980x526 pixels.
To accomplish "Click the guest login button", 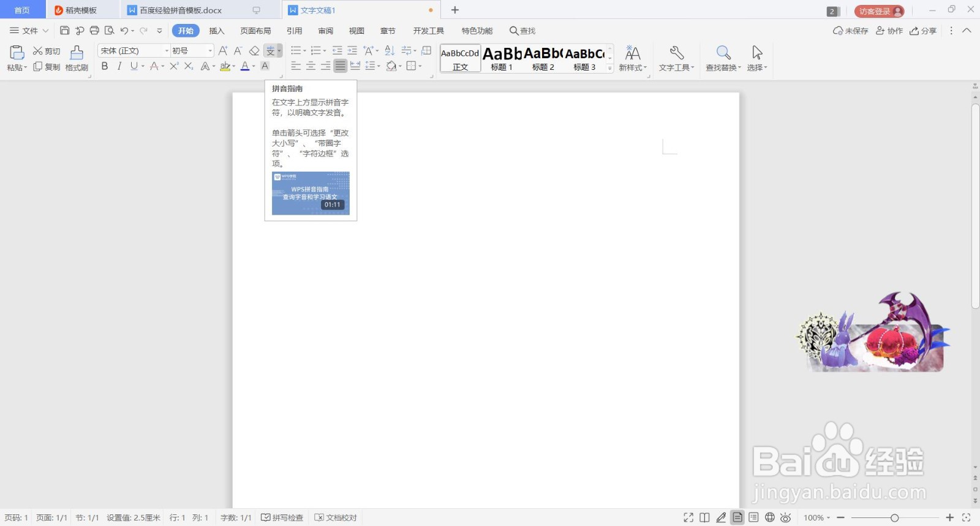I will pyautogui.click(x=879, y=11).
